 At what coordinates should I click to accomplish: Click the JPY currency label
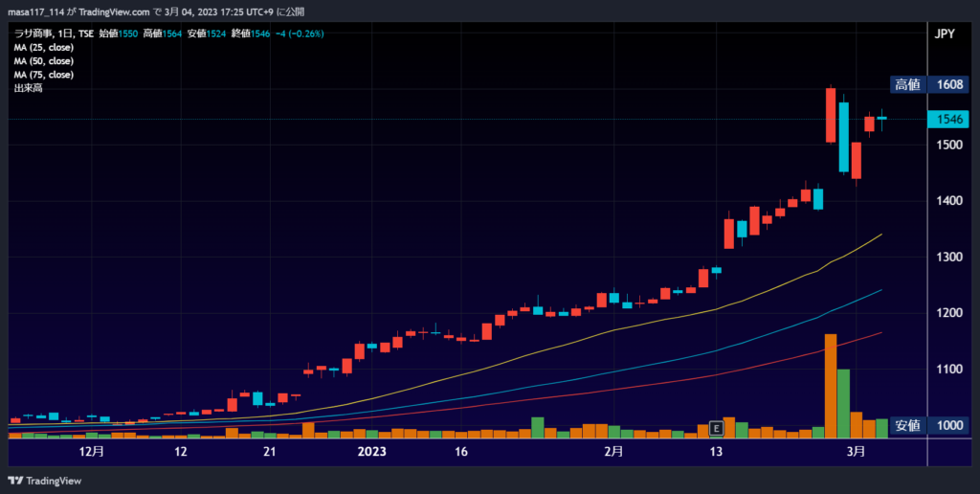click(x=945, y=34)
